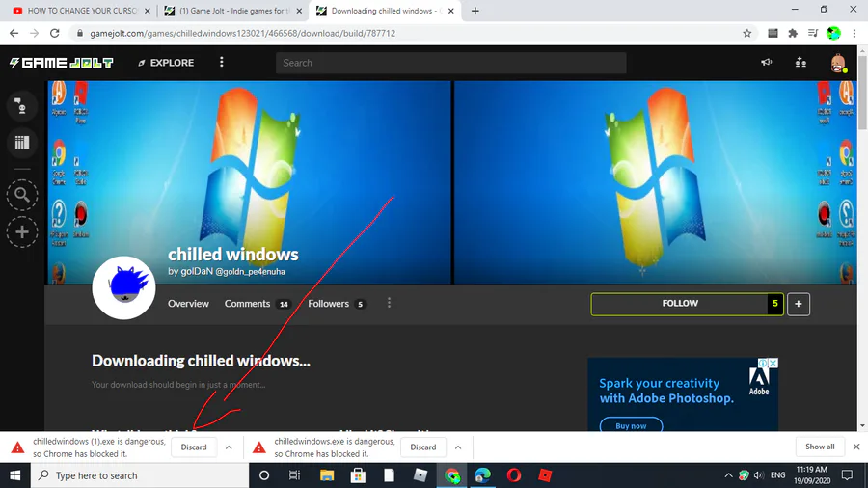Show hidden system tray icons
This screenshot has height=488, width=868.
coord(728,475)
